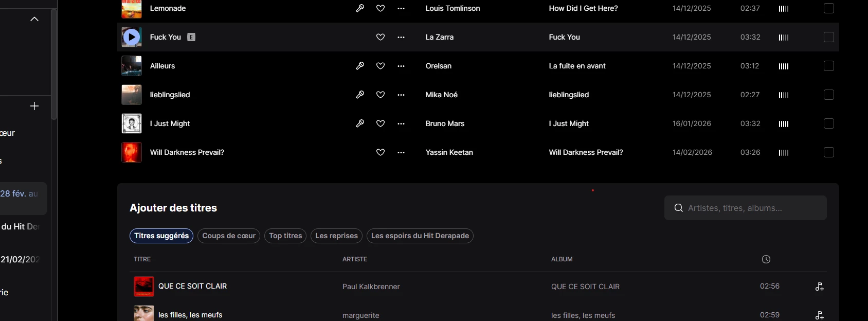Open the album La fuite en avant
The image size is (868, 321).
tap(577, 66)
